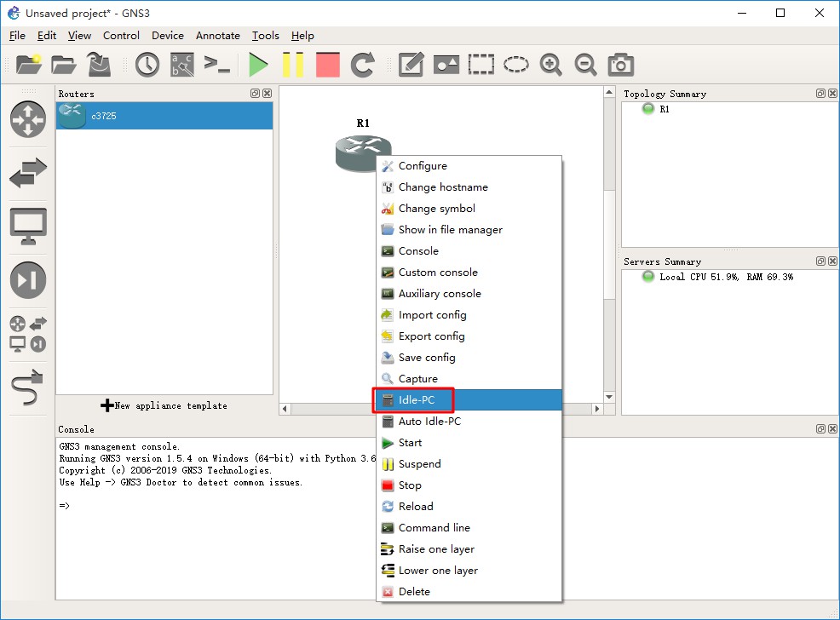Close the Routers panel

268,93
